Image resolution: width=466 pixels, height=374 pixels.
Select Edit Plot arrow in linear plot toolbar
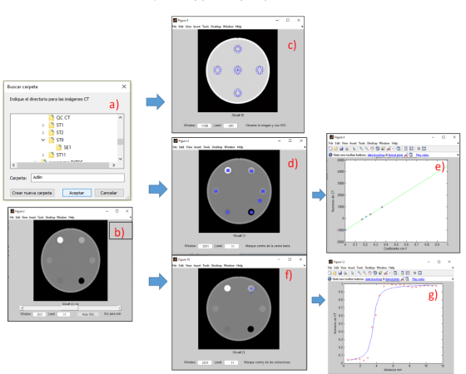coord(354,149)
